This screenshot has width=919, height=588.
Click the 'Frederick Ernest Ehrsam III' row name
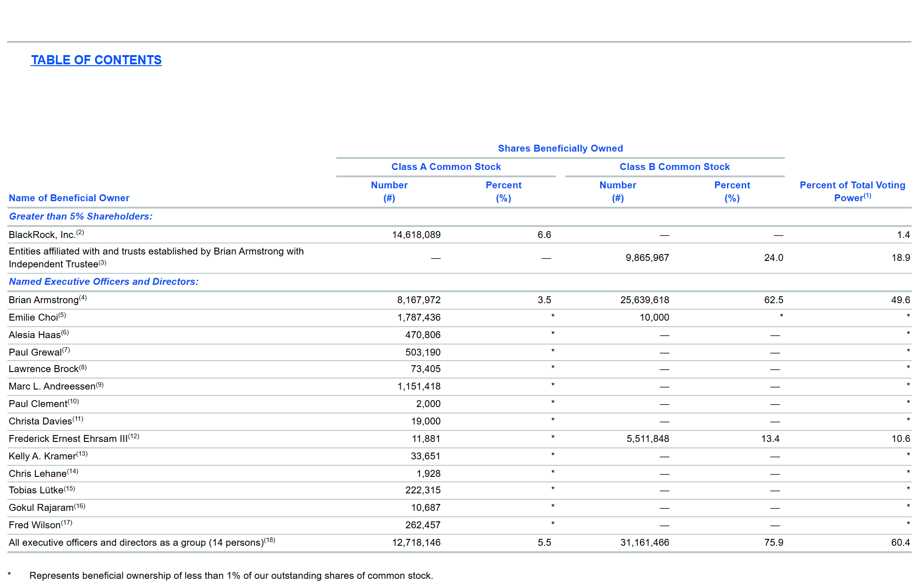tap(68, 439)
